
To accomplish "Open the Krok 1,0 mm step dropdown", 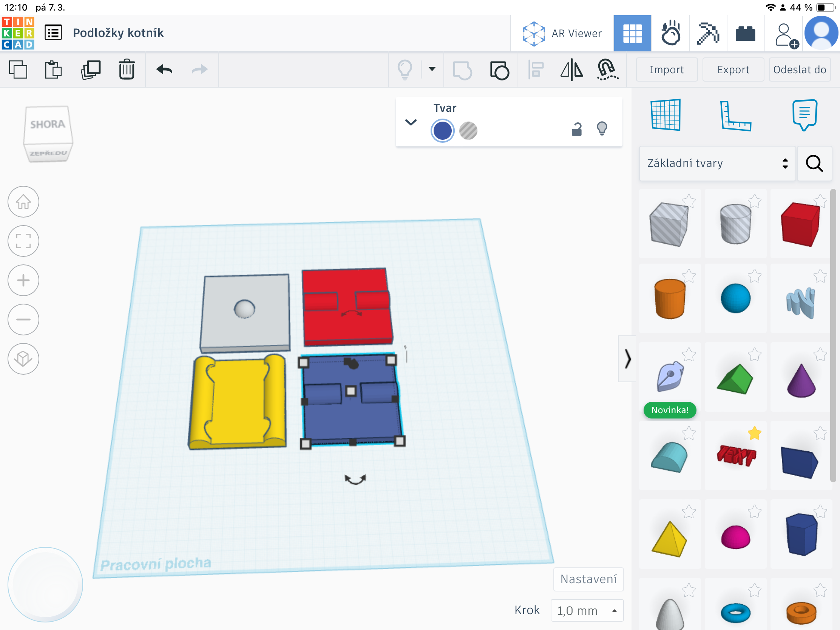I will (587, 610).
